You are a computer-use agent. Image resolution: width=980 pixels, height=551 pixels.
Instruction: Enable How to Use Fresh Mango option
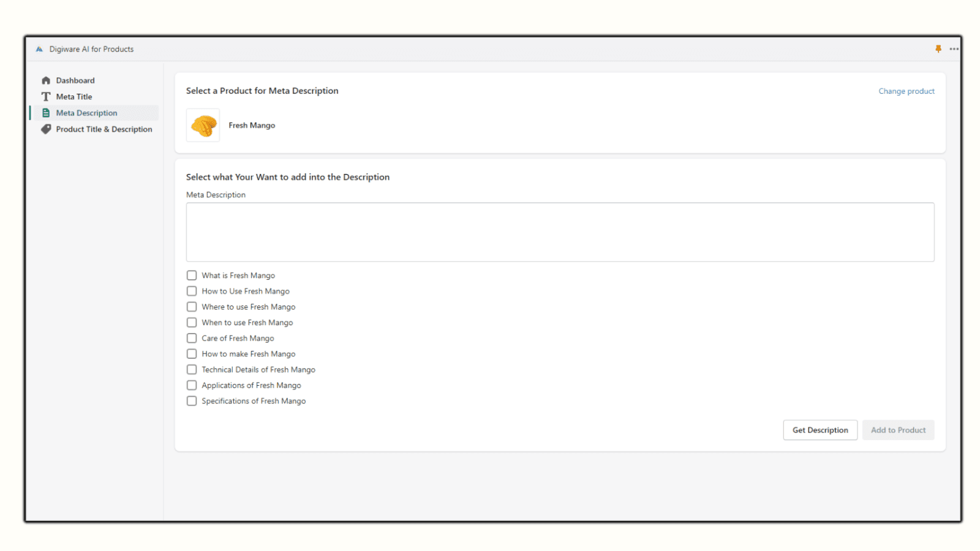pyautogui.click(x=192, y=291)
